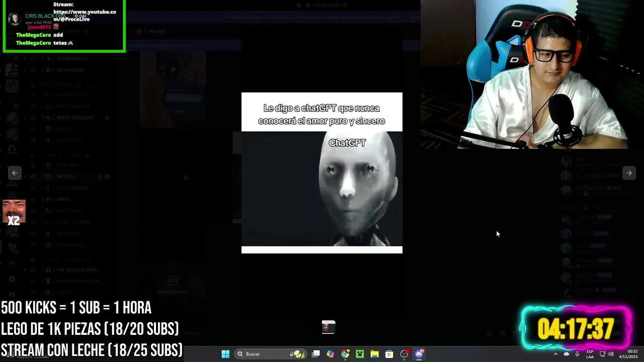Switch to Discord in the taskbar
Image resolution: width=644 pixels, height=362 pixels.
[x=419, y=354]
